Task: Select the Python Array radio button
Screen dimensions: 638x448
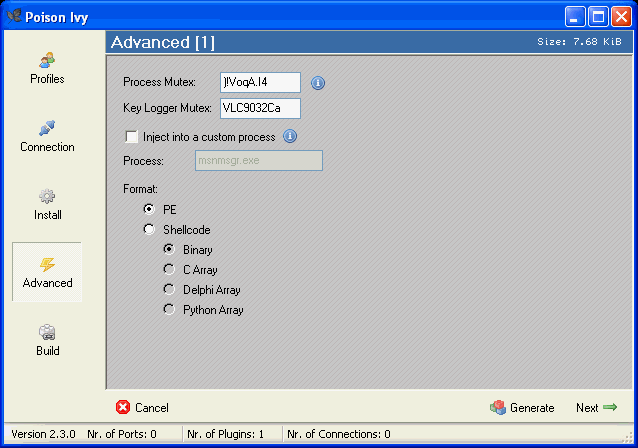Action: click(x=169, y=309)
